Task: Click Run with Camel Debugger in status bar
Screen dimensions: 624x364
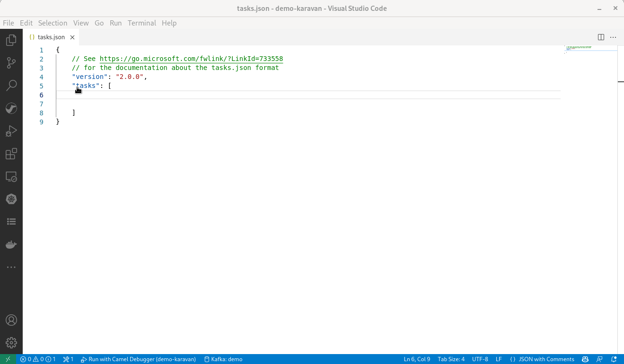Action: (138, 359)
